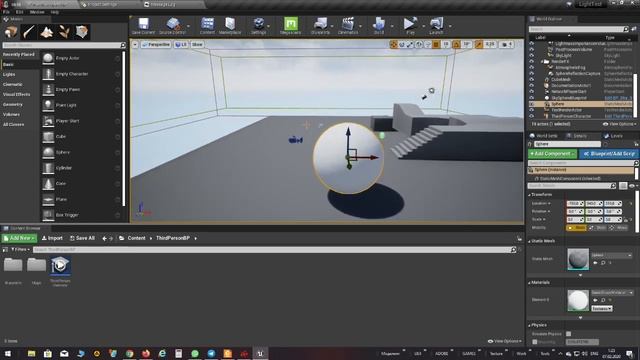The height and width of the screenshot is (360, 640).
Task: Click the Cylinder placement icon
Action: coord(48,168)
